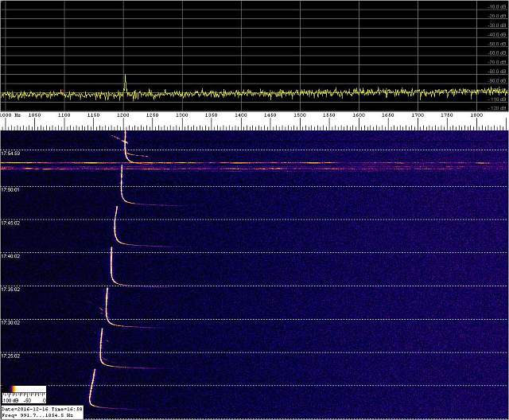The height and width of the screenshot is (420, 509).
Task: Select the 1500 Hz tick on frequency axis
Action: tap(300, 116)
